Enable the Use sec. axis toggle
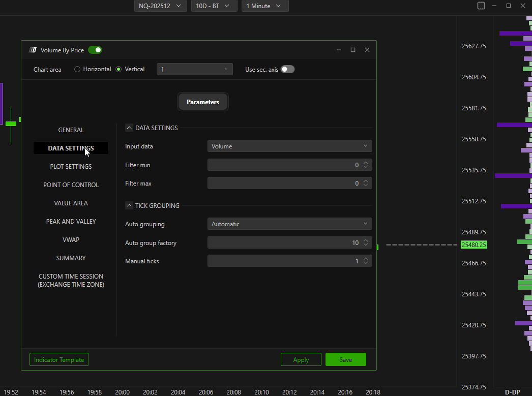Image resolution: width=532 pixels, height=396 pixels. point(287,70)
